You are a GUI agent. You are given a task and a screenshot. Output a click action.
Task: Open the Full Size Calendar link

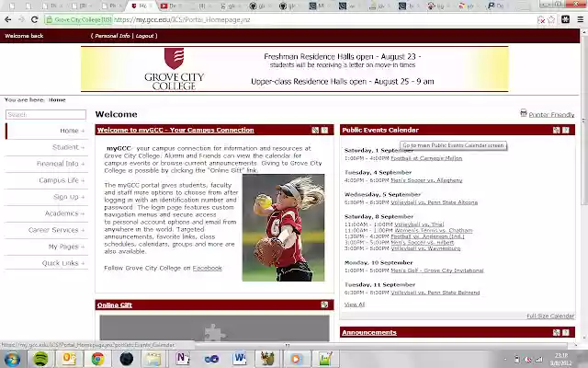click(x=550, y=316)
